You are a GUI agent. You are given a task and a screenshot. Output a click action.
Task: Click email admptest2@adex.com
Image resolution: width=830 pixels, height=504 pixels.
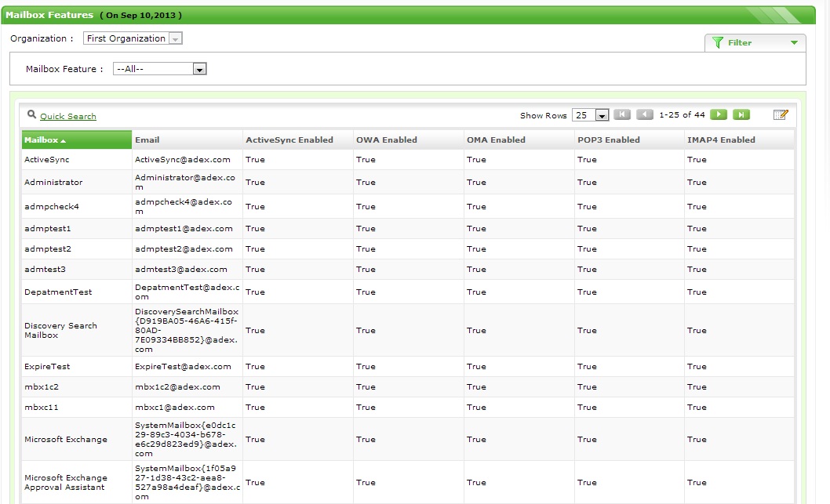pyautogui.click(x=184, y=249)
